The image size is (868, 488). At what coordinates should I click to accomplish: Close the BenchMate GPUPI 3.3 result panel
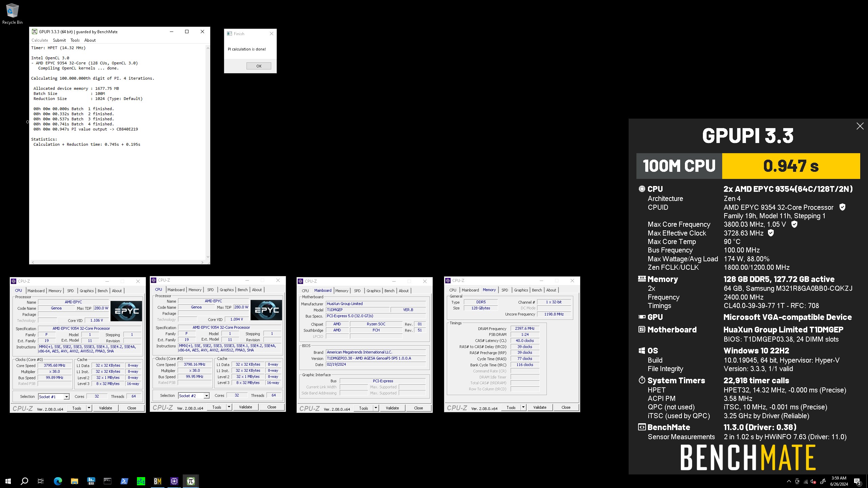tap(860, 126)
